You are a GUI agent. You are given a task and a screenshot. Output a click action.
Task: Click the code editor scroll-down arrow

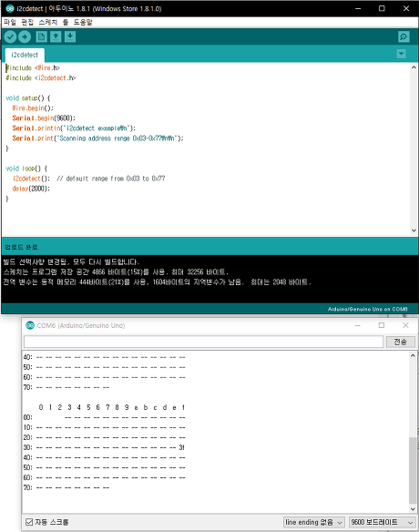[x=414, y=230]
